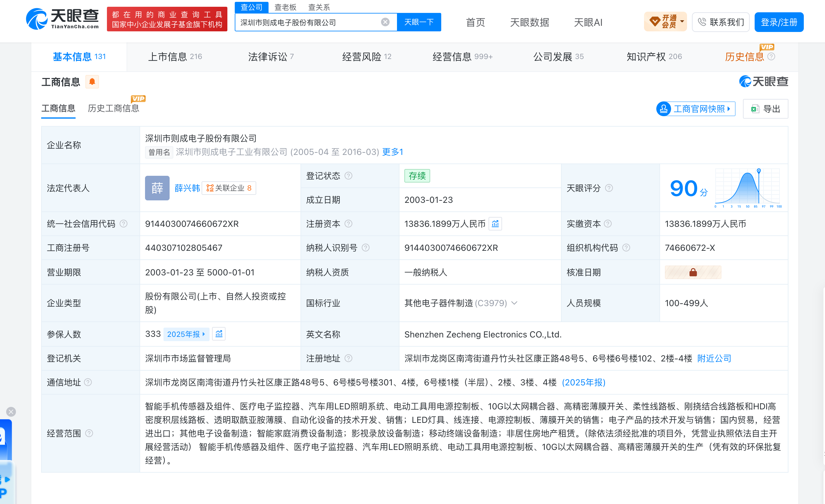Viewport: 825px width, 504px height.
Task: Open 联系我们 contact button
Action: pyautogui.click(x=721, y=22)
